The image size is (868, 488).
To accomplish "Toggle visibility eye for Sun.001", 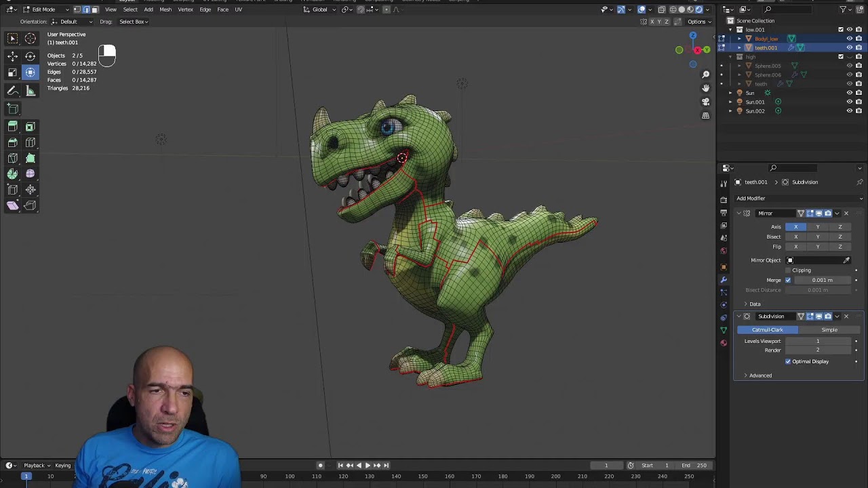I will [849, 102].
